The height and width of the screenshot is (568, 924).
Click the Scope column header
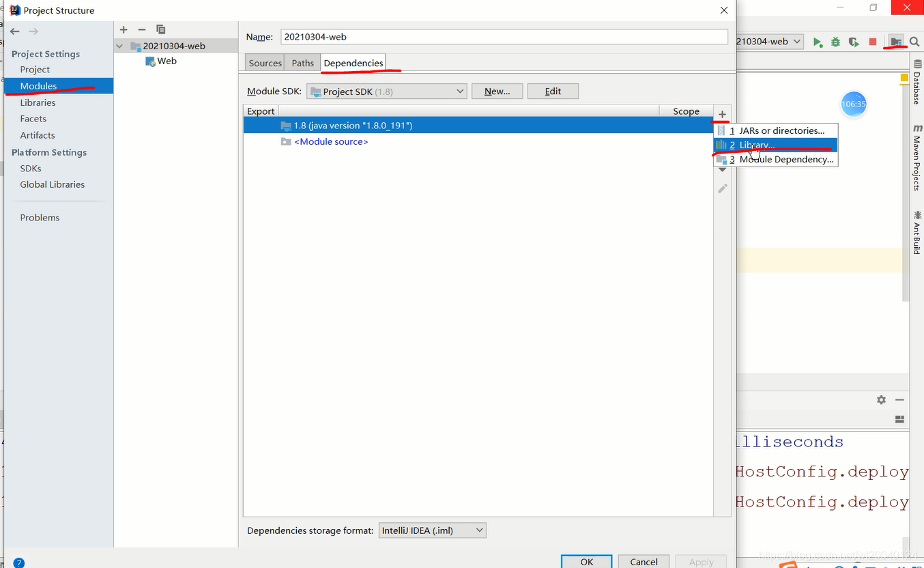tap(686, 111)
